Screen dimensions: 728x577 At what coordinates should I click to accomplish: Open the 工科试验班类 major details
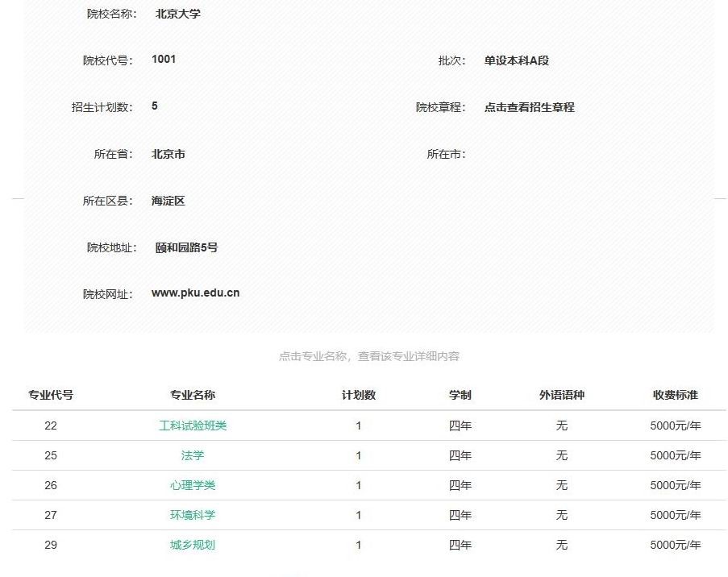pyautogui.click(x=193, y=425)
